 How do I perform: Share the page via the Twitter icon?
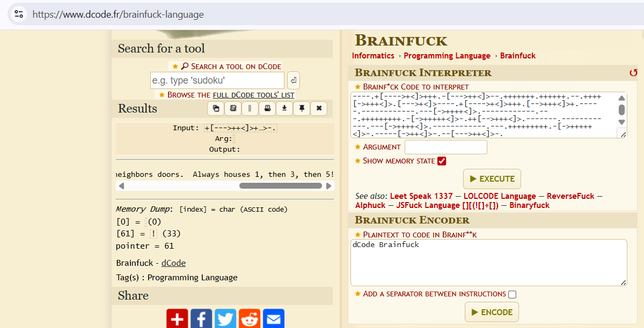[x=225, y=318]
